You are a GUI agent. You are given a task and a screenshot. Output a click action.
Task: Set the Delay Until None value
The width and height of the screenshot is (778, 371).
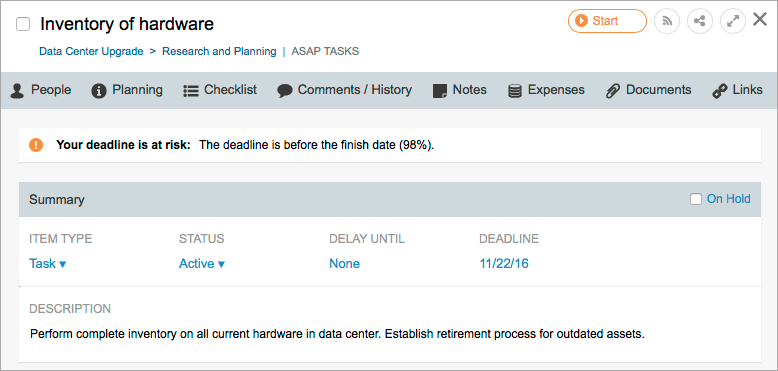point(344,263)
